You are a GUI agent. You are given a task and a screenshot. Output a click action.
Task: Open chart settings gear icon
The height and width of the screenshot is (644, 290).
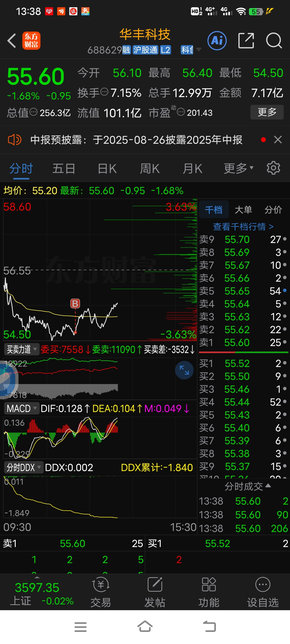(x=273, y=168)
